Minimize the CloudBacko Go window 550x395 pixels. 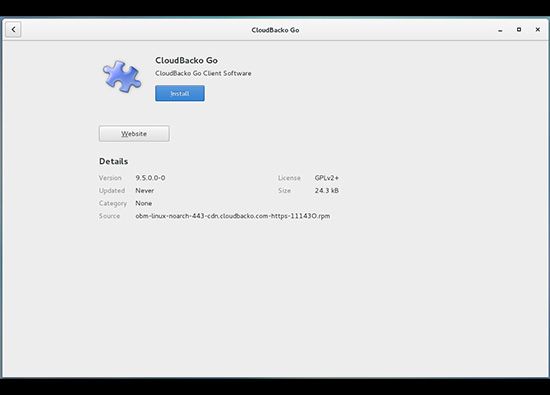(x=500, y=30)
